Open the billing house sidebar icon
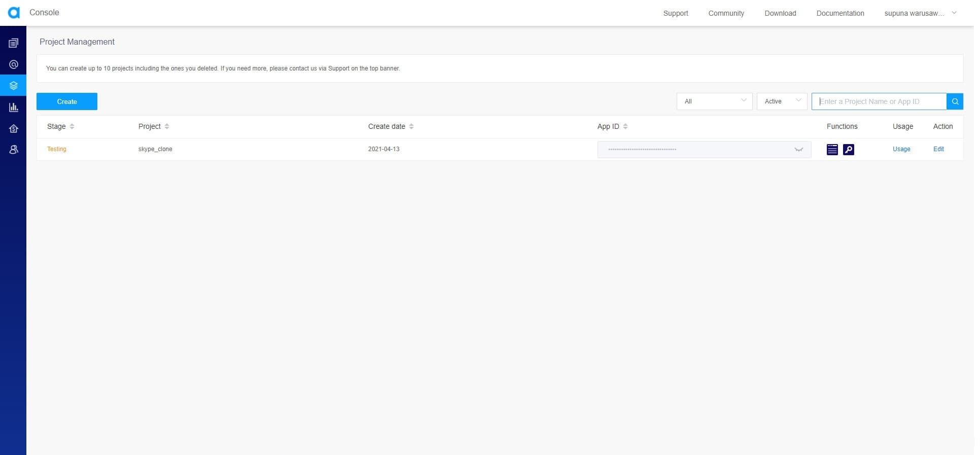Viewport: 980px width, 455px height. 14,128
